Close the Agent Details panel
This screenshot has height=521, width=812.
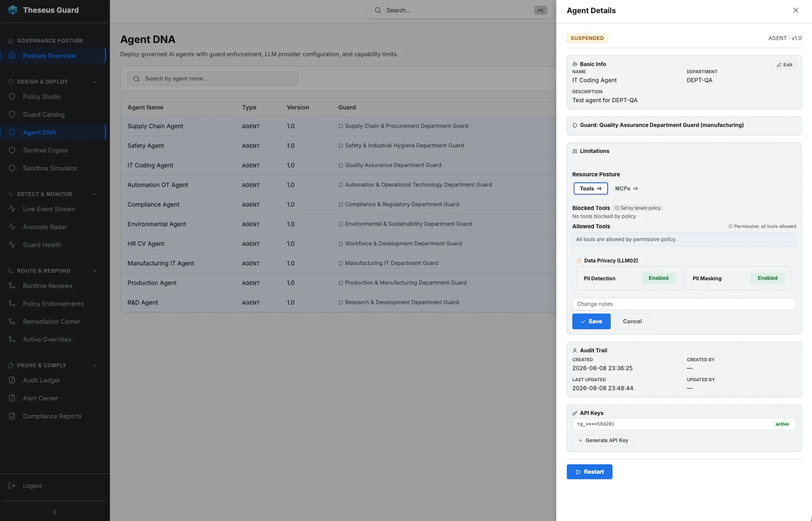pos(796,10)
